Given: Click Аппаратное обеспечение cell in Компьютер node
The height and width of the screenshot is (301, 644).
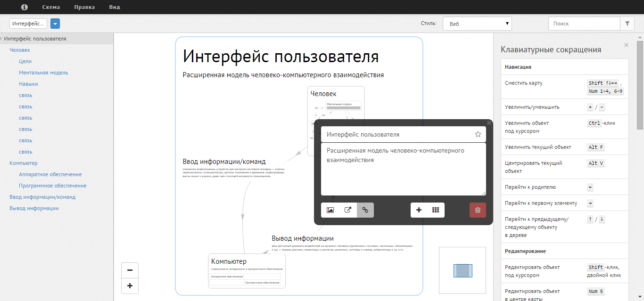Looking at the screenshot, I should point(227,277).
